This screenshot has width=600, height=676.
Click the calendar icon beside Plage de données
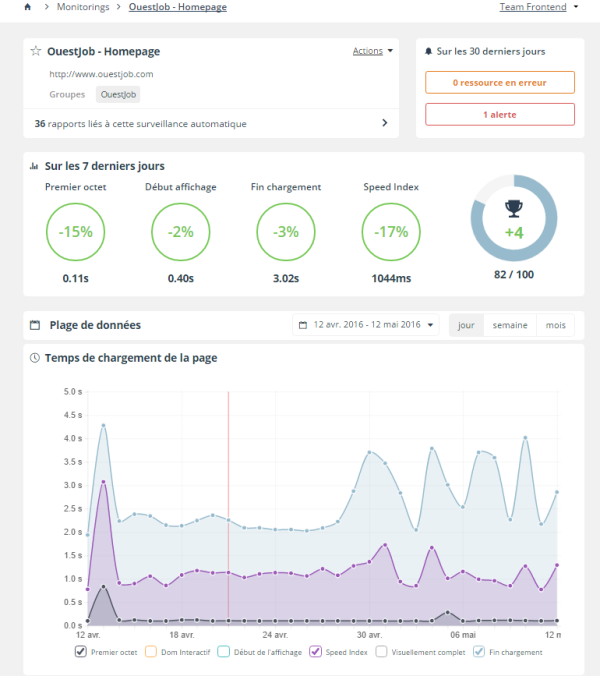tap(35, 325)
